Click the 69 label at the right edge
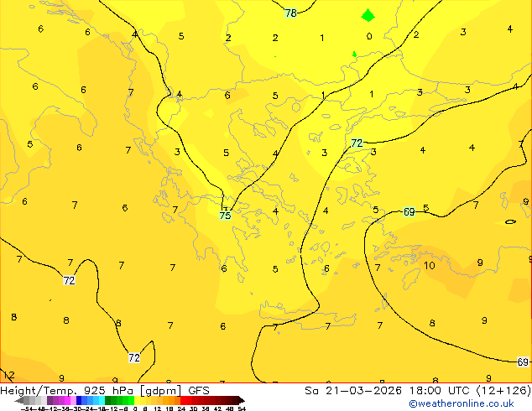The image size is (532, 411). 523,362
